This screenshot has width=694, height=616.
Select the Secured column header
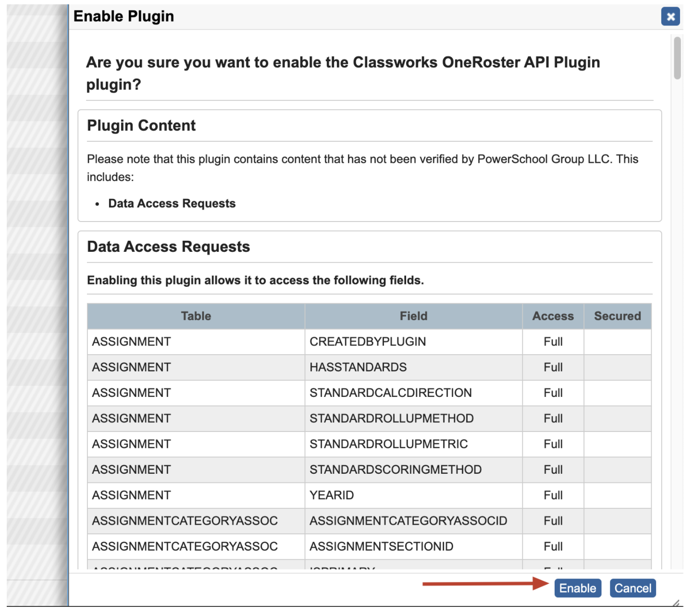coord(618,316)
